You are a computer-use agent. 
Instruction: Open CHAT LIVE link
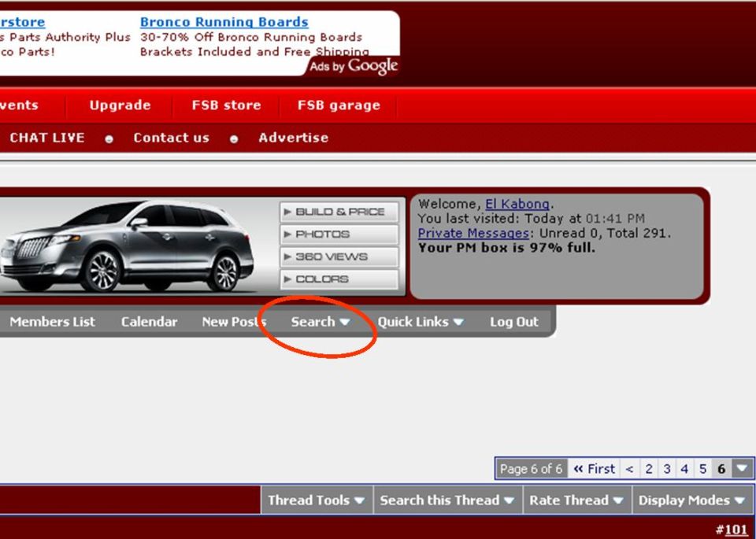click(46, 138)
